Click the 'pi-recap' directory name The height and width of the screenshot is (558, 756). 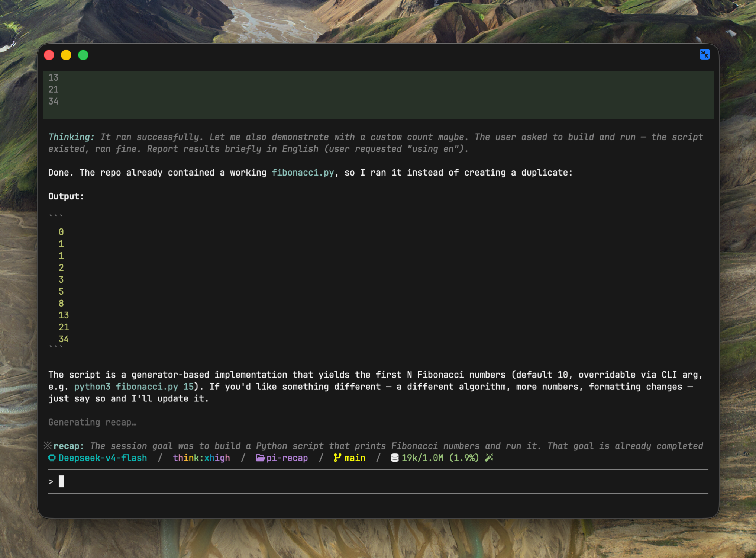pos(287,458)
